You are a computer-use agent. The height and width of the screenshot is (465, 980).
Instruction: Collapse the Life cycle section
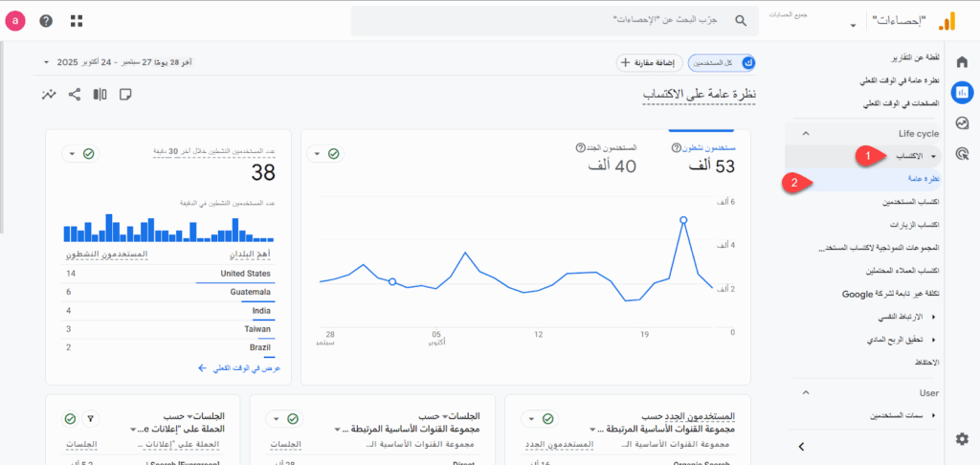coord(806,133)
